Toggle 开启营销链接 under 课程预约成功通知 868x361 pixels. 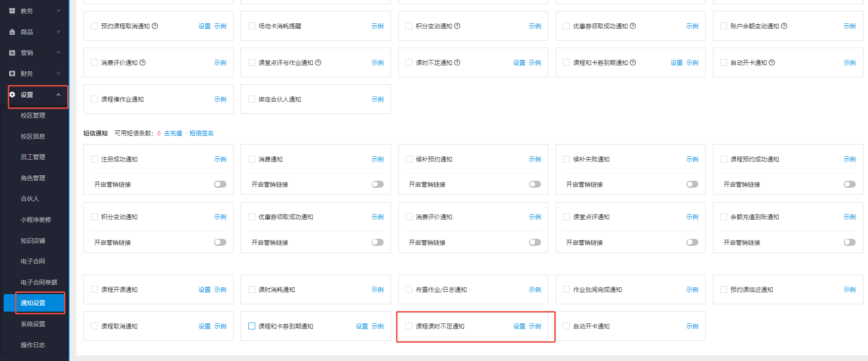[849, 184]
